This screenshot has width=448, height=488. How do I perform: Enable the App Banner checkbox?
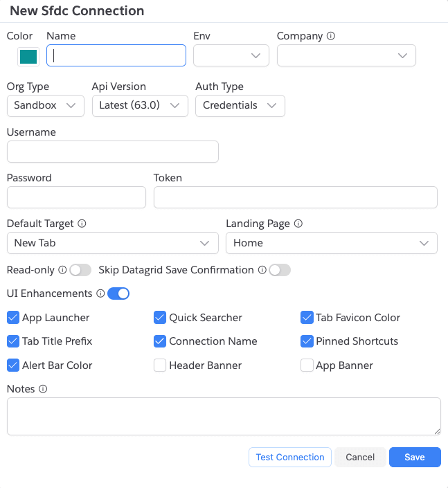(x=307, y=365)
